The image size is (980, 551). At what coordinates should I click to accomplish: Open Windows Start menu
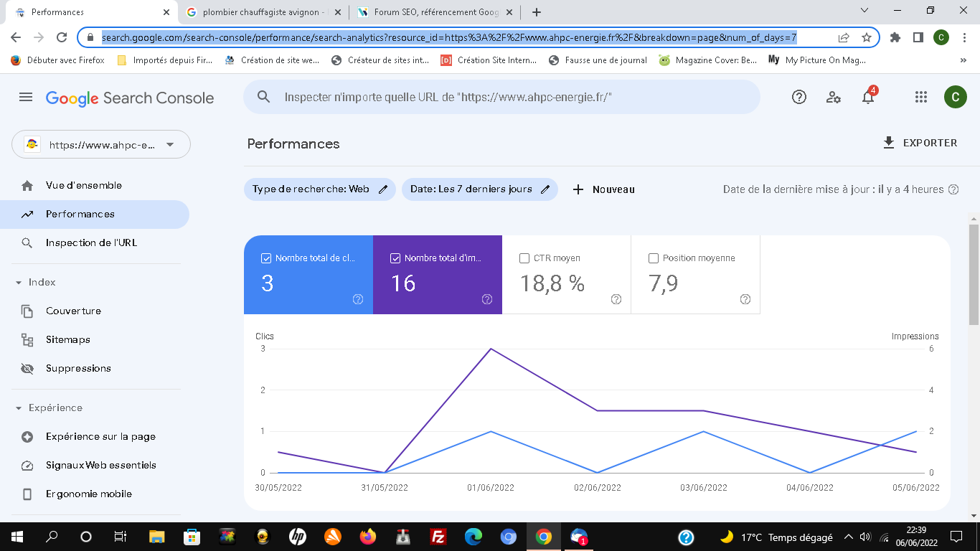17,537
